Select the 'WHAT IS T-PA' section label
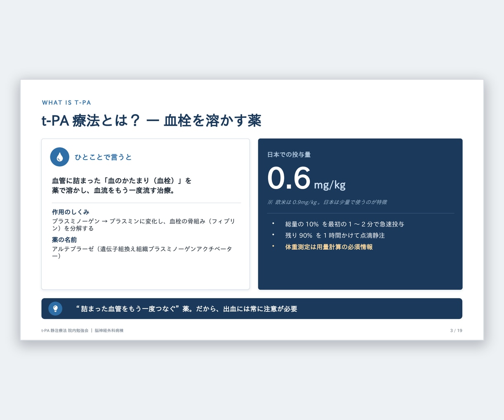This screenshot has height=420, width=504. coord(67,103)
